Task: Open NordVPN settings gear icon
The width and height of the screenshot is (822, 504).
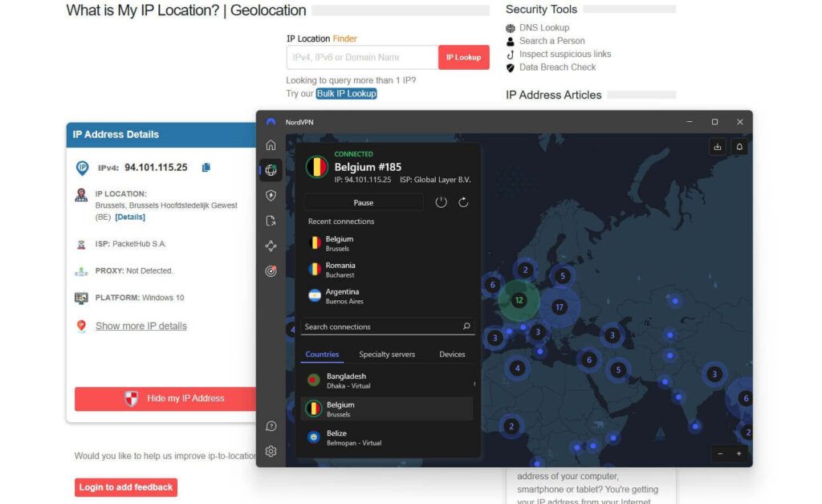Action: (x=271, y=451)
